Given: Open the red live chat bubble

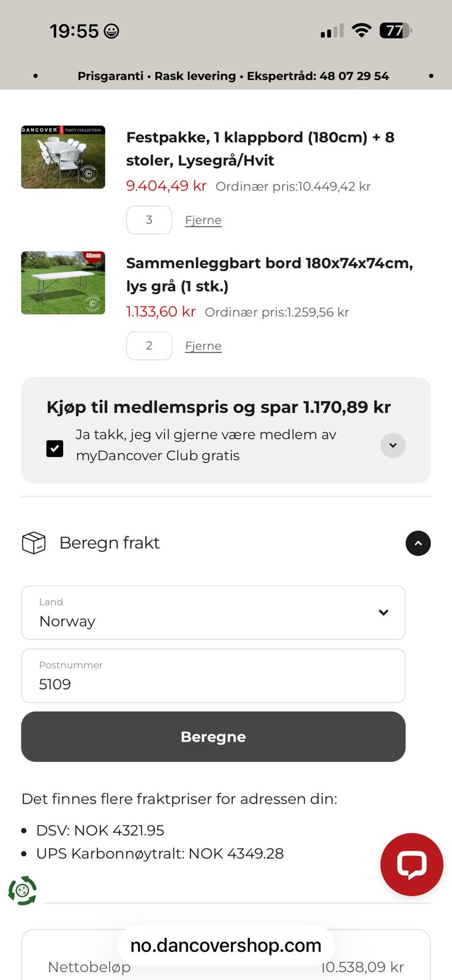Looking at the screenshot, I should 412,864.
